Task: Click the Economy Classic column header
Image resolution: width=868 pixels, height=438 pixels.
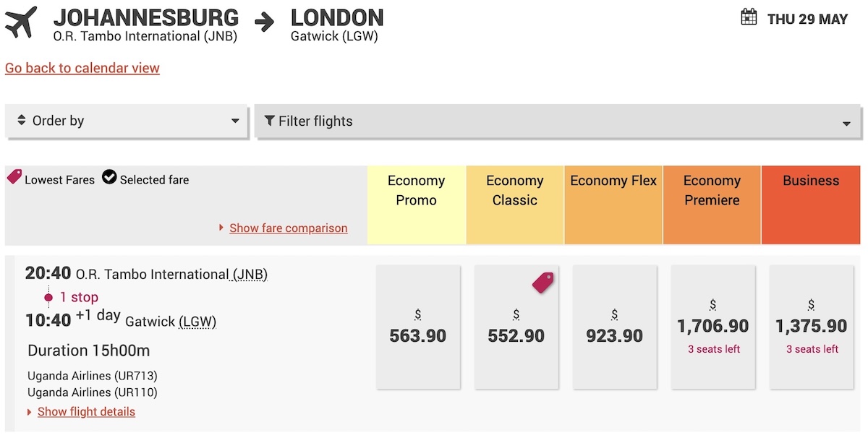Action: (515, 205)
